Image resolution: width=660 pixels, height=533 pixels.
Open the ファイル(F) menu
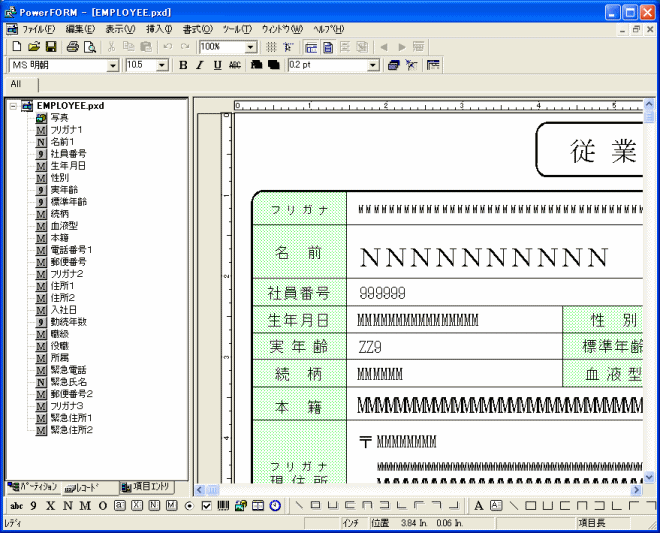pos(38,29)
